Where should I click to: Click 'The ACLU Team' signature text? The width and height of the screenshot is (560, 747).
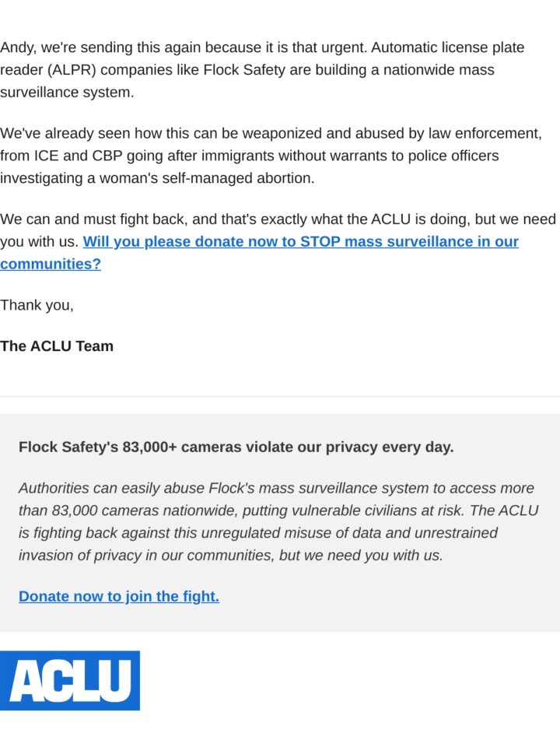pos(57,345)
